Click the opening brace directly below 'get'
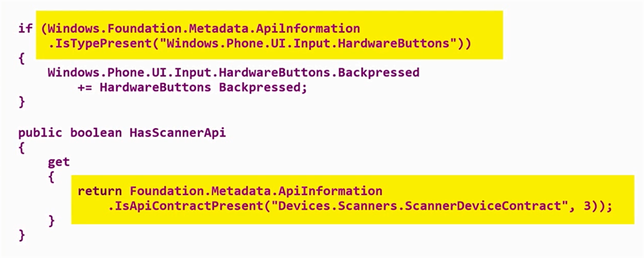The height and width of the screenshot is (258, 644). coord(52,177)
